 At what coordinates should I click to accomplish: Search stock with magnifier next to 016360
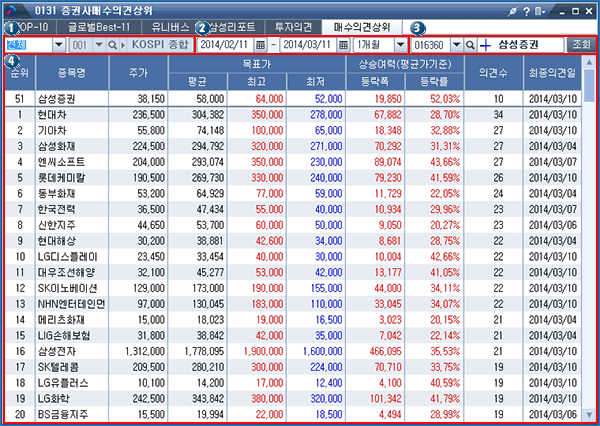pyautogui.click(x=470, y=45)
